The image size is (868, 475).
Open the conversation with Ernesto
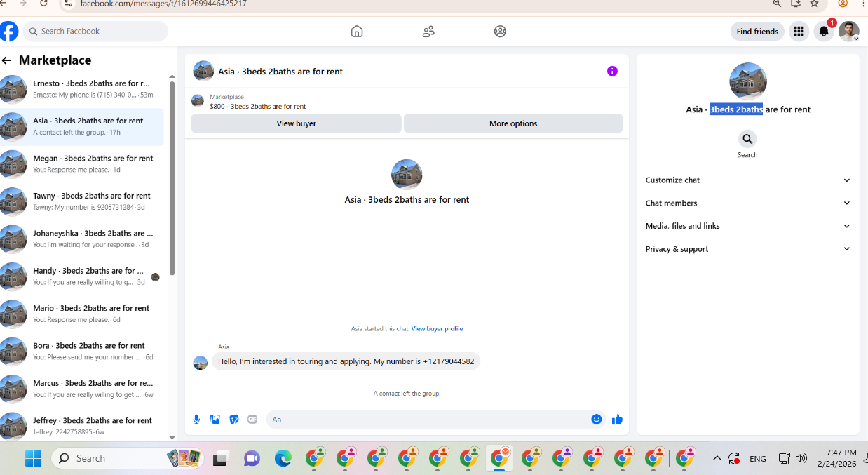point(83,89)
